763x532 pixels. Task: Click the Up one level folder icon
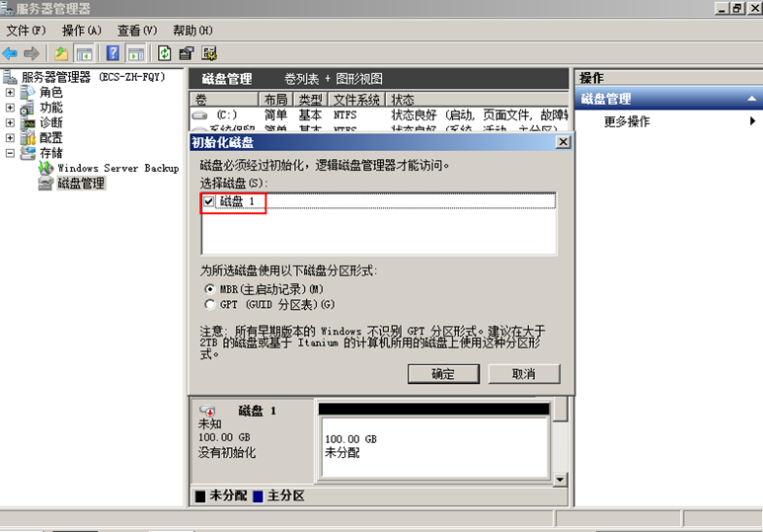[61, 53]
